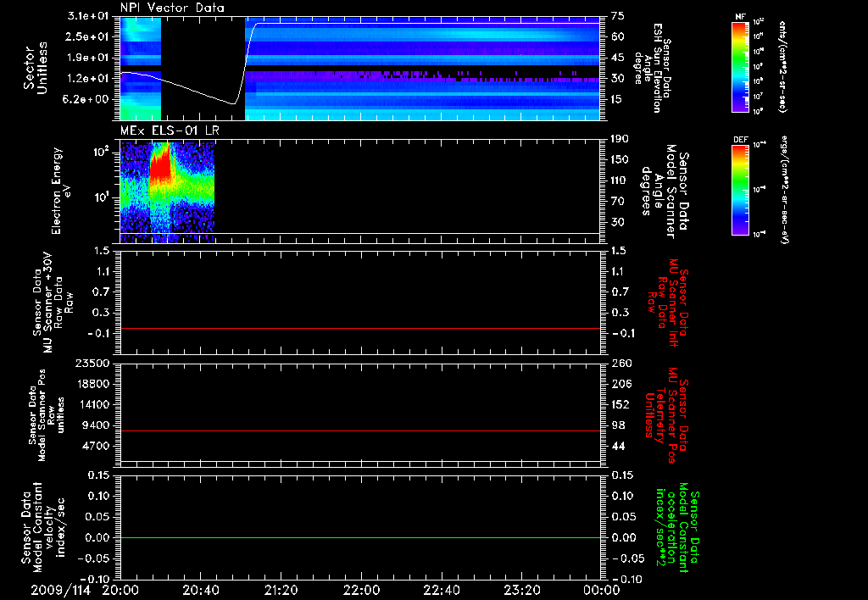Screen dimensions: 868x600
Task: Click the 'NPI Vector Data' panel title
Action: pos(173,8)
